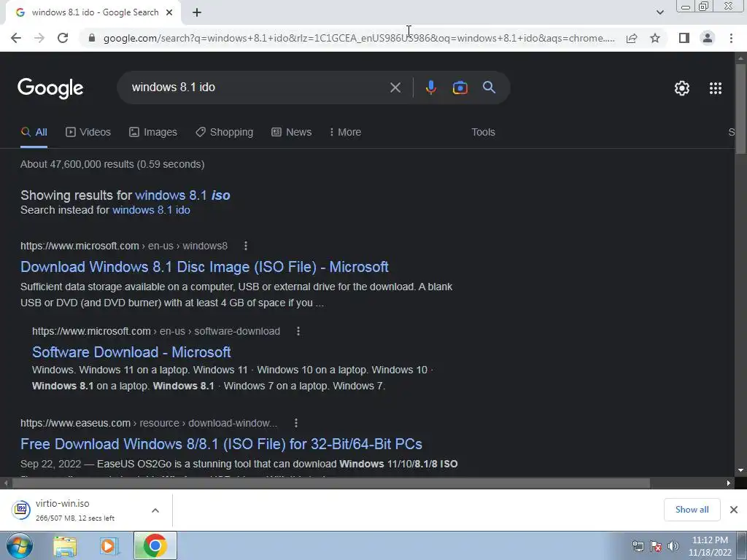Start voice search with the microphone icon
The height and width of the screenshot is (560, 747).
430,87
